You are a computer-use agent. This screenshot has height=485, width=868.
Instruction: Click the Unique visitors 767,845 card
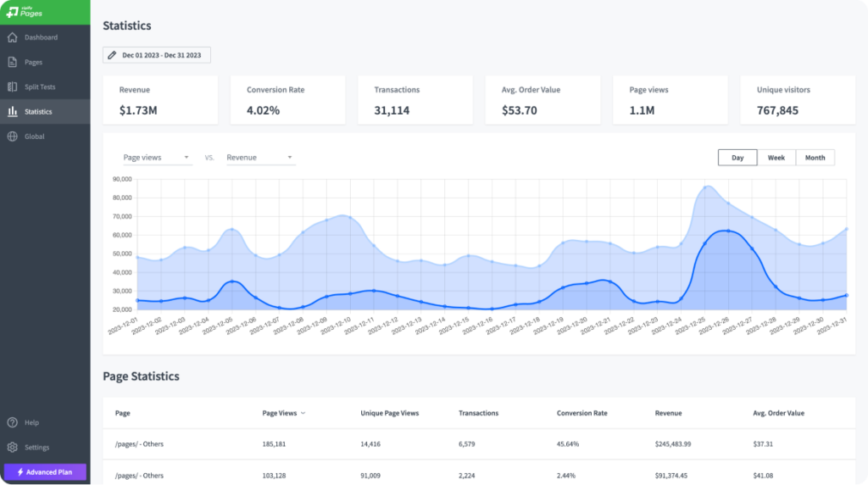pyautogui.click(x=798, y=100)
